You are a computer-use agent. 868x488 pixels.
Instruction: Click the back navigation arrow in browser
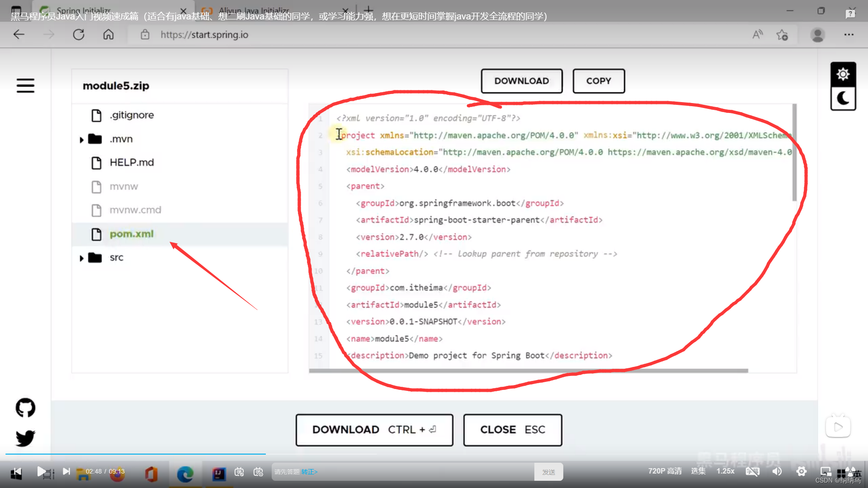20,34
